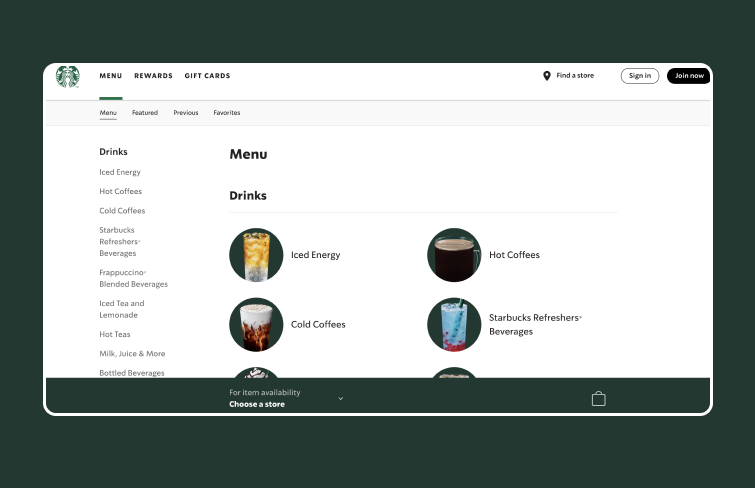Open Hot Coffees in the sidebar
The width and height of the screenshot is (755, 488).
(x=120, y=191)
